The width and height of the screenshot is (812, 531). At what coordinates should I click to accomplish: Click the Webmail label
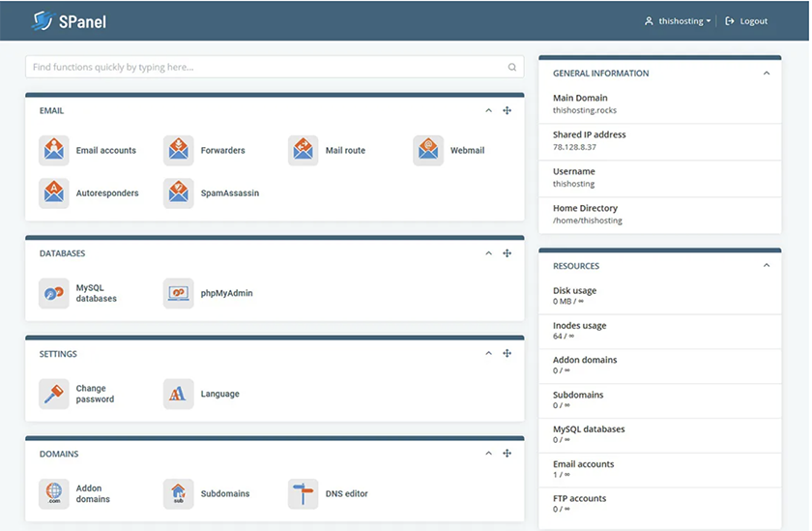pos(467,150)
